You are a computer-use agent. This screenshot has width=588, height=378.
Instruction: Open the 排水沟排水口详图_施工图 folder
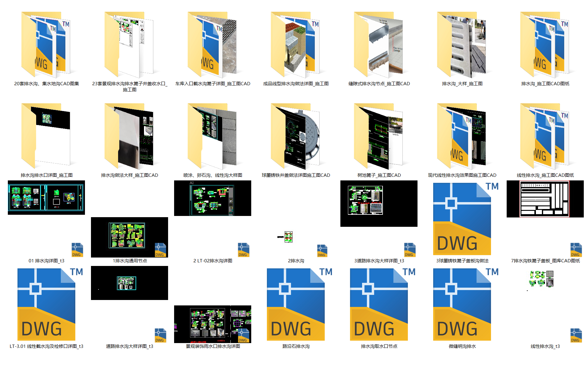pos(46,136)
